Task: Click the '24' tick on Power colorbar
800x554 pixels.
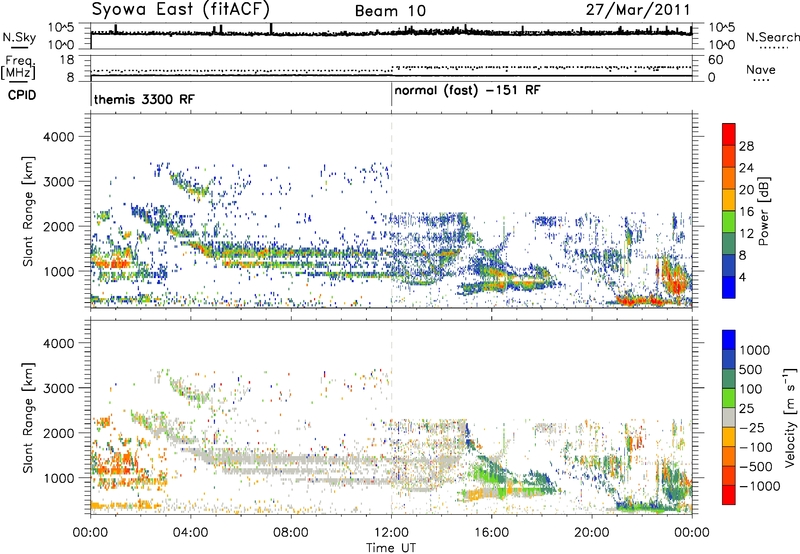Action: pyautogui.click(x=746, y=168)
